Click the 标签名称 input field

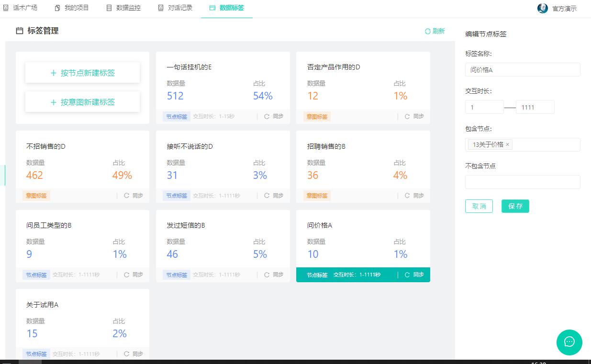tap(522, 69)
